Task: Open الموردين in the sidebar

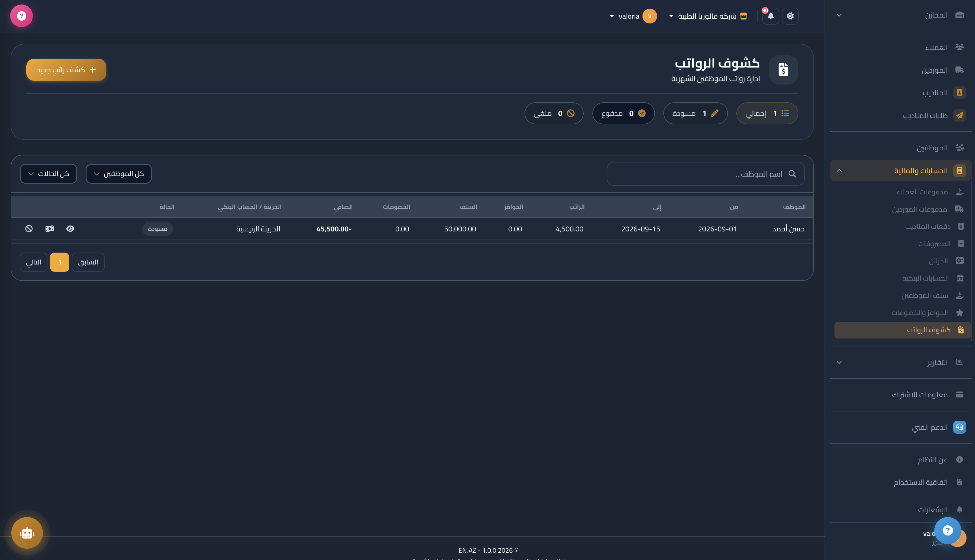Action: (x=901, y=70)
